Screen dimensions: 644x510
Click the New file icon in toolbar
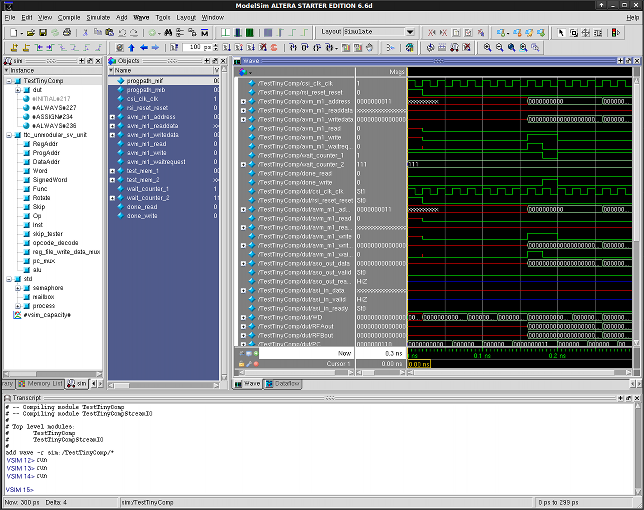[12, 32]
